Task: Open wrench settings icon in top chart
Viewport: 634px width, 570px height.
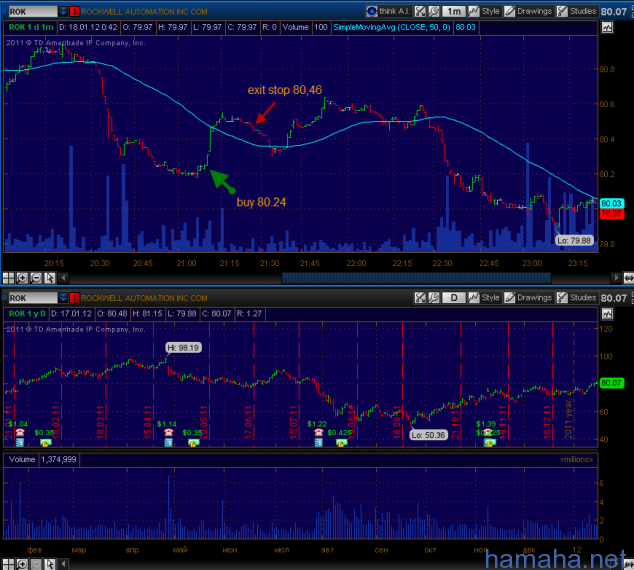Action: pyautogui.click(x=433, y=11)
